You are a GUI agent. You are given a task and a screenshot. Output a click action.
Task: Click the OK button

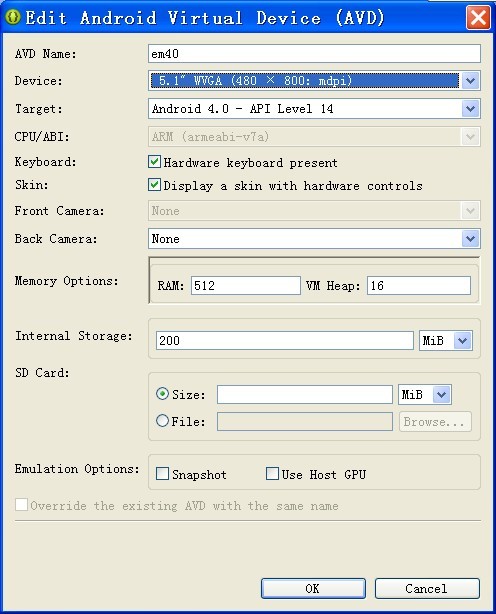tap(313, 589)
